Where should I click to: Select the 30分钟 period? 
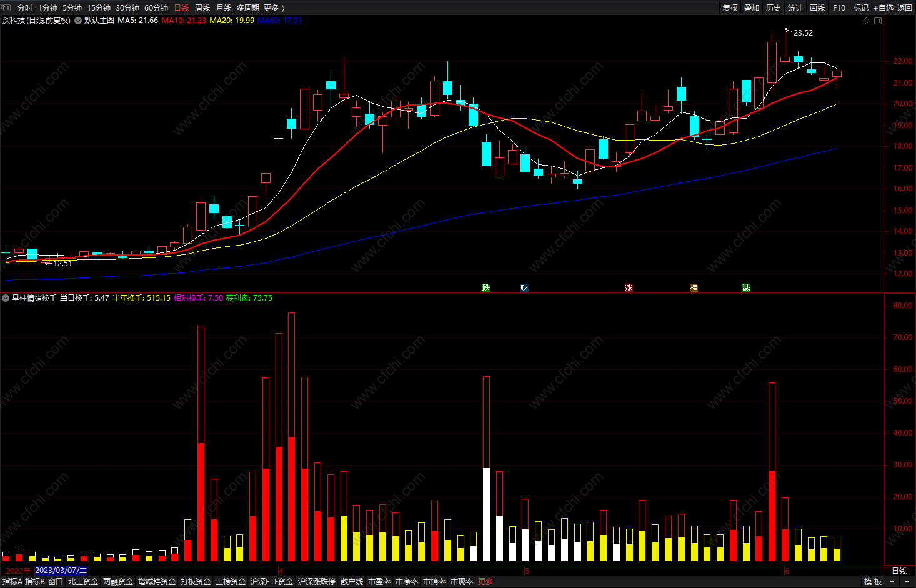click(127, 7)
